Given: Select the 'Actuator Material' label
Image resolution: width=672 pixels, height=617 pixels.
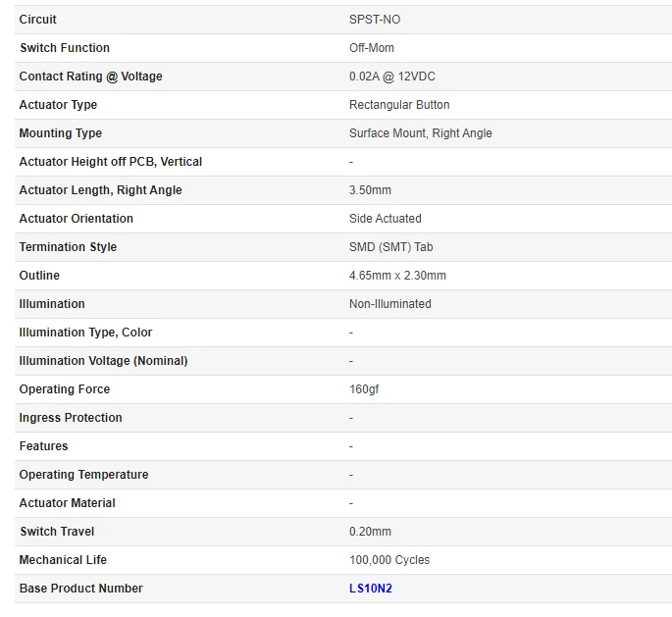Looking at the screenshot, I should (x=68, y=503).
